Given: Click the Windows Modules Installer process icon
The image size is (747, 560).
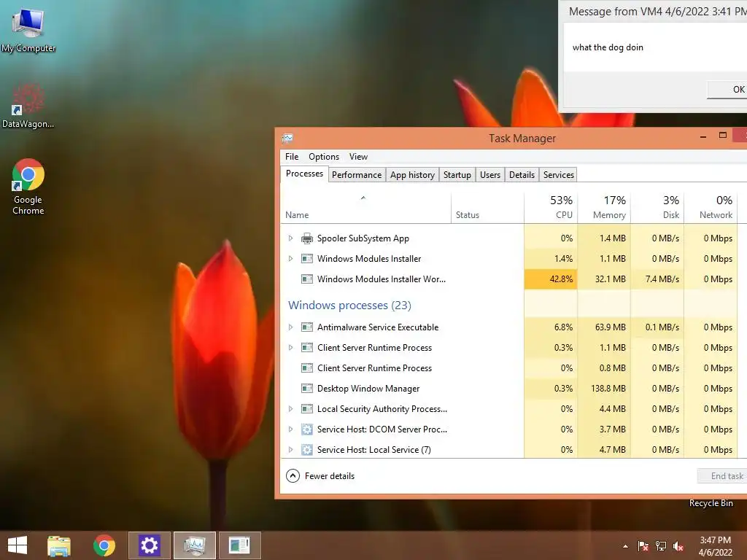Looking at the screenshot, I should click(x=307, y=259).
